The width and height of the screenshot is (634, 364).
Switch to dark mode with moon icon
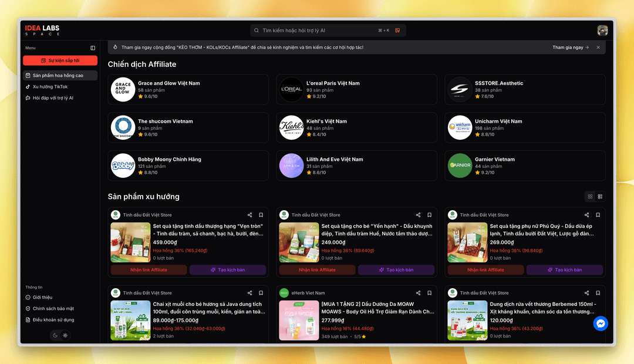pyautogui.click(x=55, y=335)
